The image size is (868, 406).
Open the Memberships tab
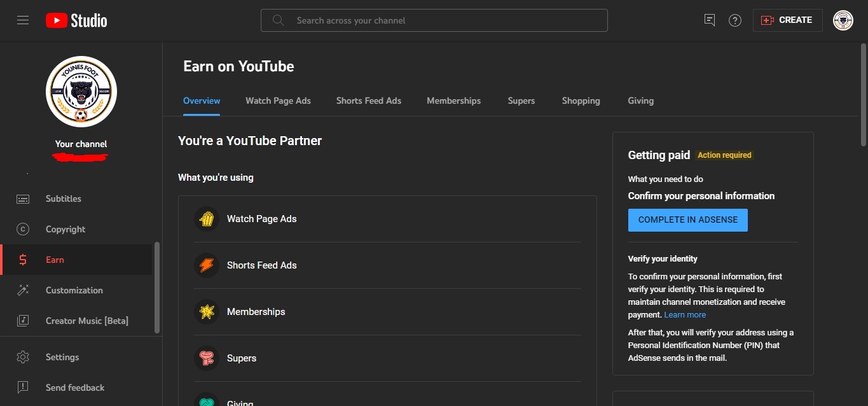point(453,101)
